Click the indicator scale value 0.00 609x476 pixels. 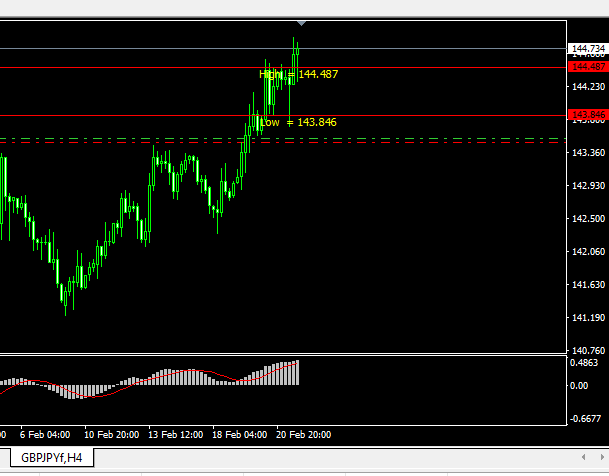pos(579,386)
